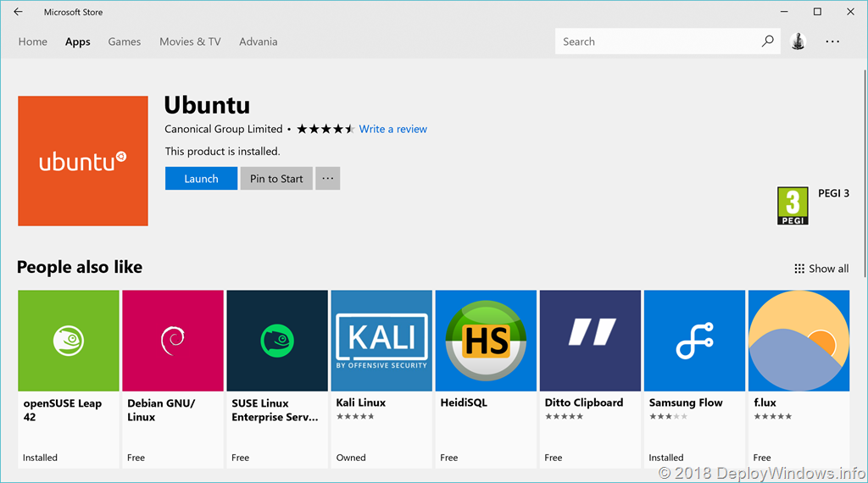Launch the Ubuntu app

201,179
